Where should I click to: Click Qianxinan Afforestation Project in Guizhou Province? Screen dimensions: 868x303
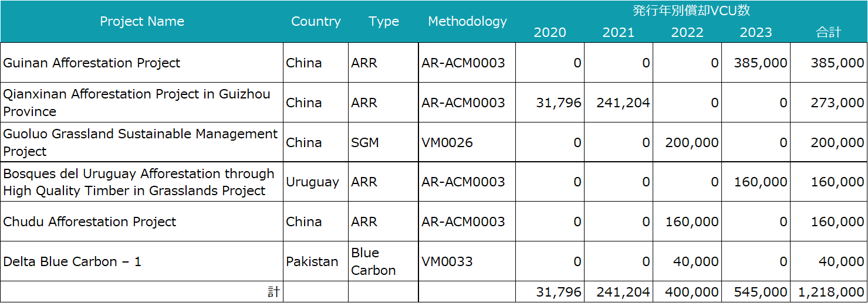pyautogui.click(x=136, y=103)
